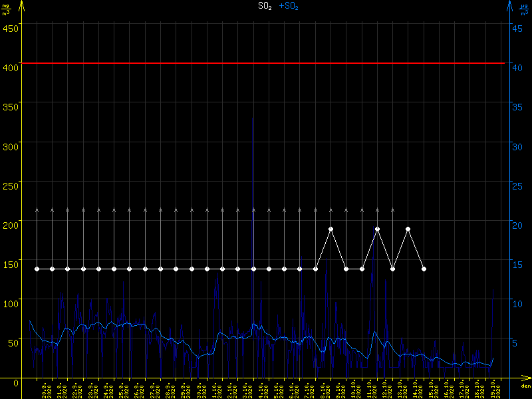Click the red 400 limit line
The width and height of the screenshot is (532, 399).
coord(266,63)
